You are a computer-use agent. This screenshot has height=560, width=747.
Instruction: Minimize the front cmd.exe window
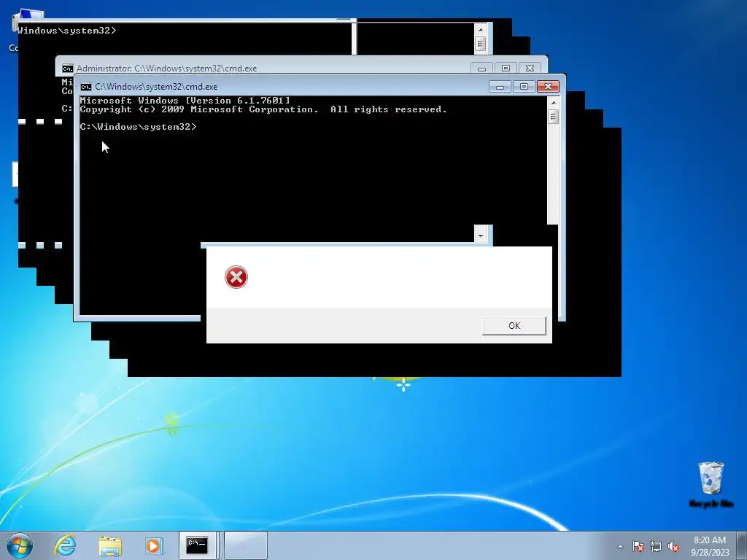[500, 87]
